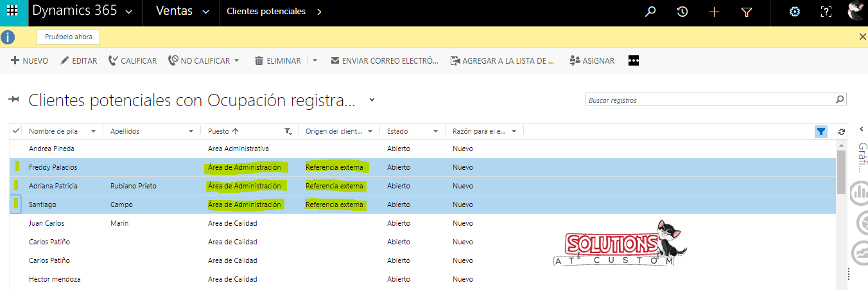Expand the ELIMINAR dropdown arrow
This screenshot has width=868, height=290.
(x=315, y=60)
